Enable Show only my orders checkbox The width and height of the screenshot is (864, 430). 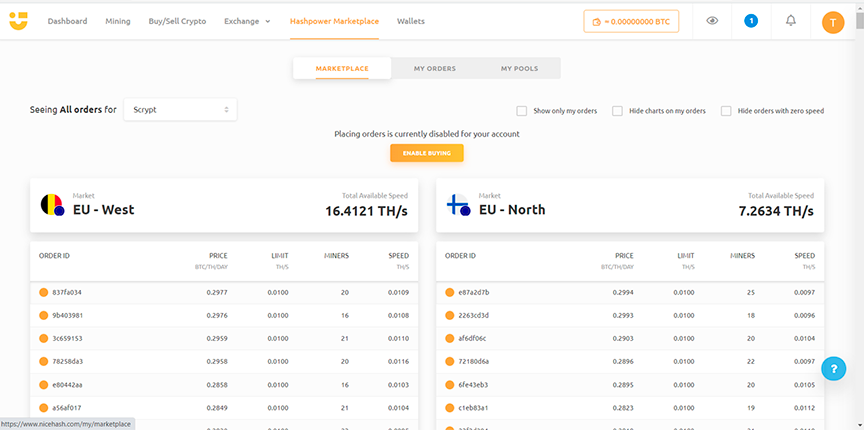coord(521,111)
